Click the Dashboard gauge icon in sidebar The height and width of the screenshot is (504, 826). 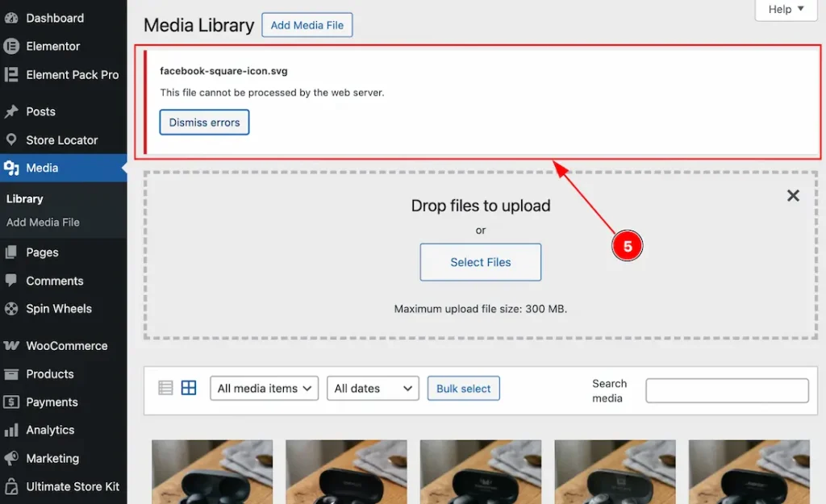[11, 18]
